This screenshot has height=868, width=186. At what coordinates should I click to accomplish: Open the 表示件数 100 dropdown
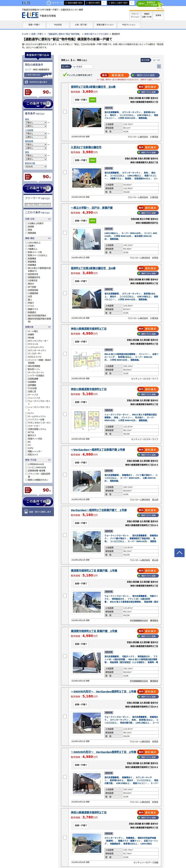pyautogui.click(x=156, y=60)
